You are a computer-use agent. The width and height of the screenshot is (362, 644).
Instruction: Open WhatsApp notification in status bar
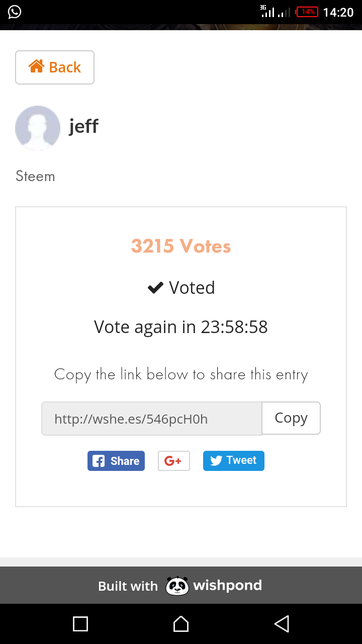coord(15,12)
